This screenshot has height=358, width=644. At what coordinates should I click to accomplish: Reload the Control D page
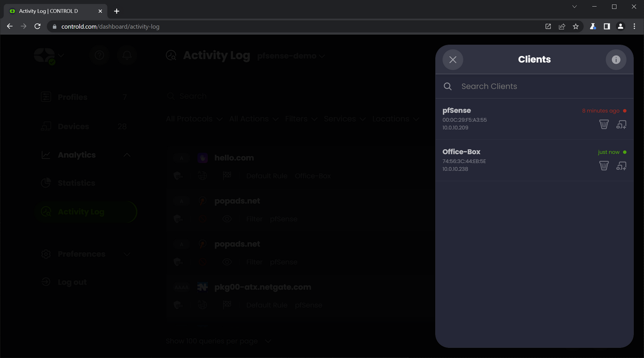(x=37, y=27)
